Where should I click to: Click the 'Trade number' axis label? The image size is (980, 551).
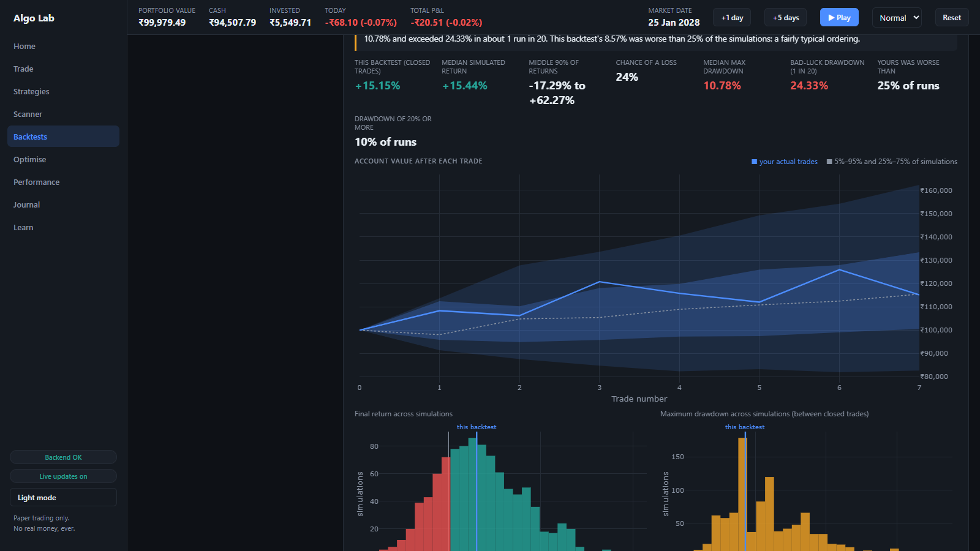click(x=639, y=399)
